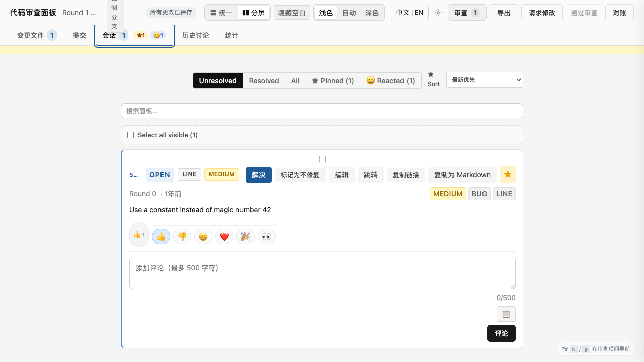644x362 pixels.
Task: Click 复制链接 button
Action: point(406,174)
